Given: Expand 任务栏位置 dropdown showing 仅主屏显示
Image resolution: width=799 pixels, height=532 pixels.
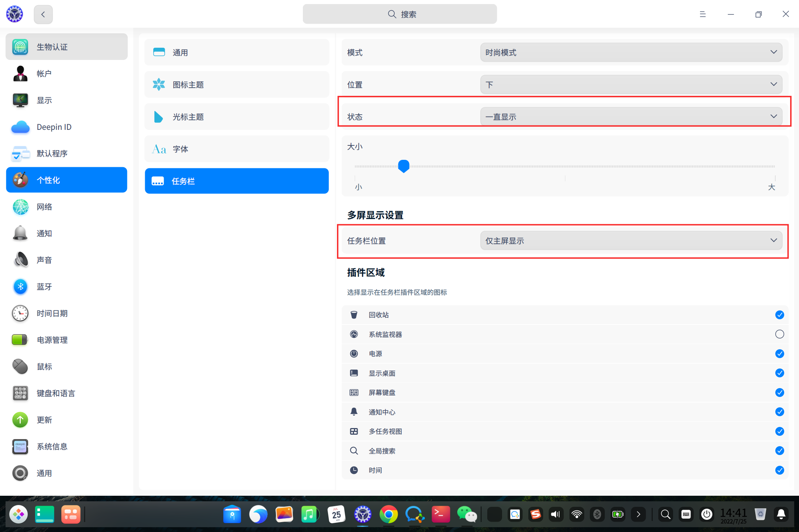Looking at the screenshot, I should click(631, 241).
